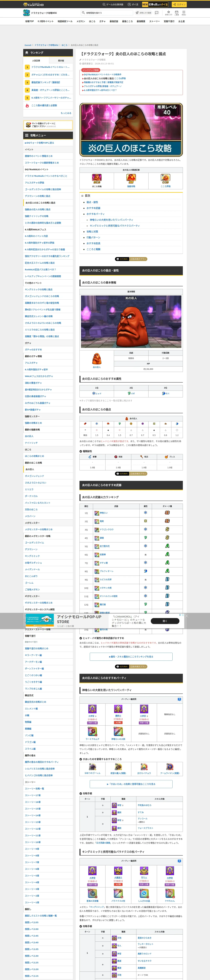Click the 神喰らいの大剣 weapon image
210x980 pixels.
click(x=118, y=732)
